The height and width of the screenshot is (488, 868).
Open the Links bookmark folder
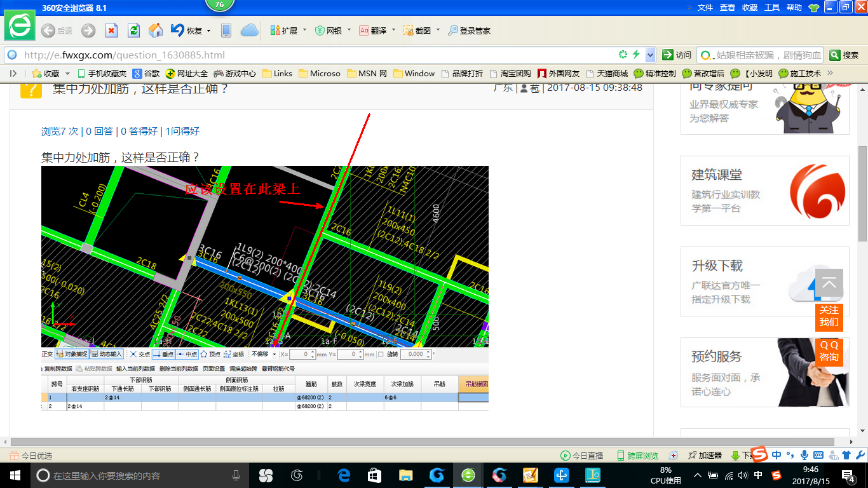[277, 74]
